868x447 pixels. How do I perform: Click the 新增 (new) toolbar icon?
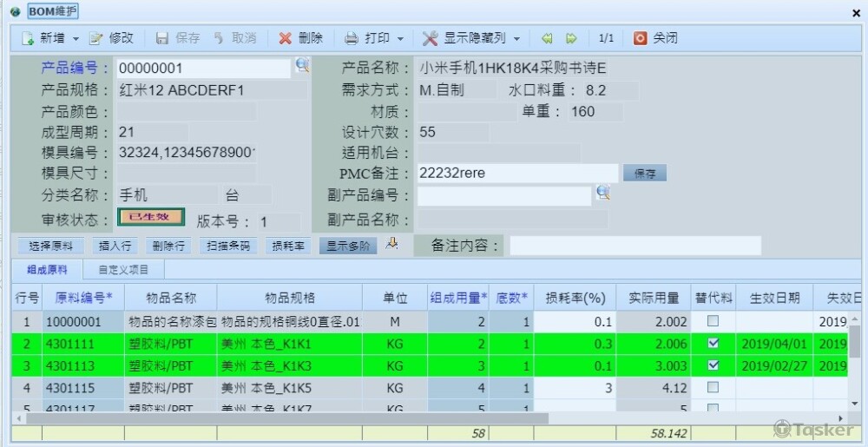pyautogui.click(x=28, y=38)
